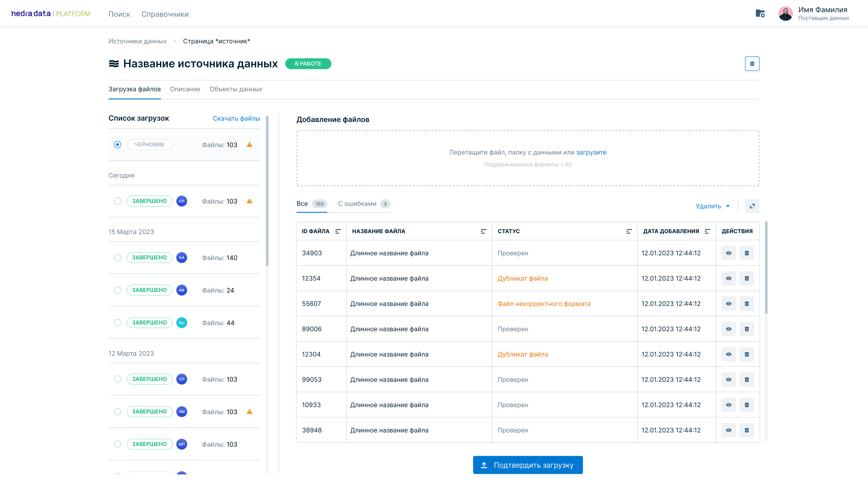Delete the data source via trash icon

(752, 64)
